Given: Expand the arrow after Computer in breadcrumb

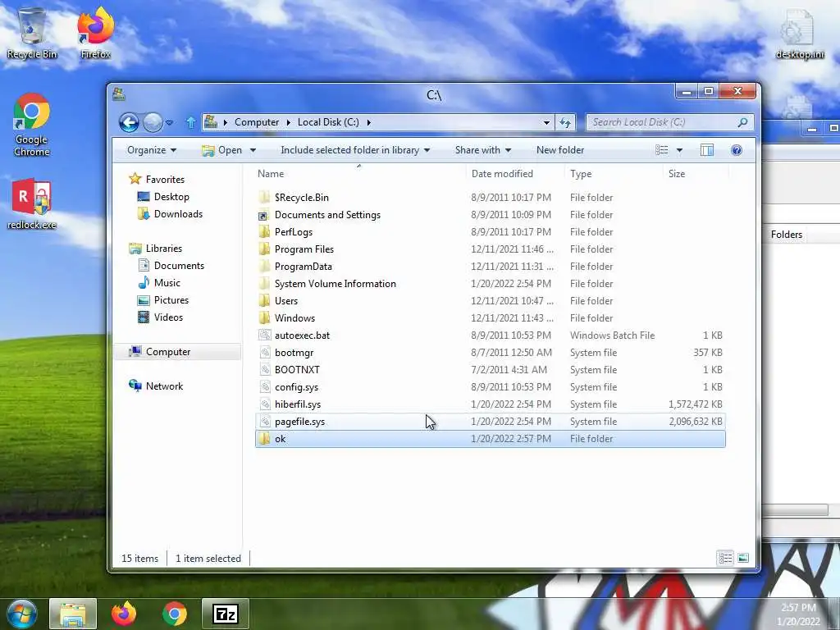Looking at the screenshot, I should pos(288,122).
